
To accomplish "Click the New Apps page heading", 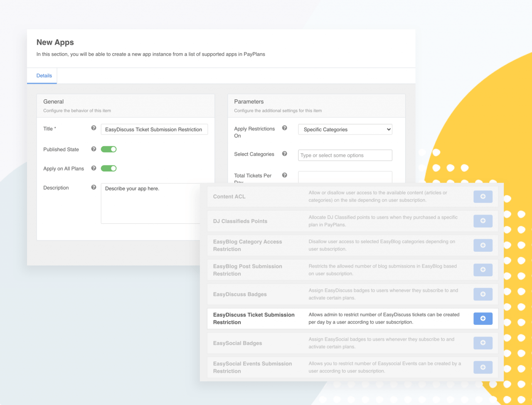I will pyautogui.click(x=55, y=42).
